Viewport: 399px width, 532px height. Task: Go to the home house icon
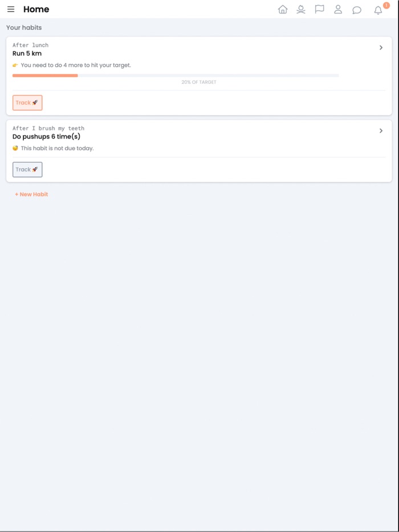[283, 9]
